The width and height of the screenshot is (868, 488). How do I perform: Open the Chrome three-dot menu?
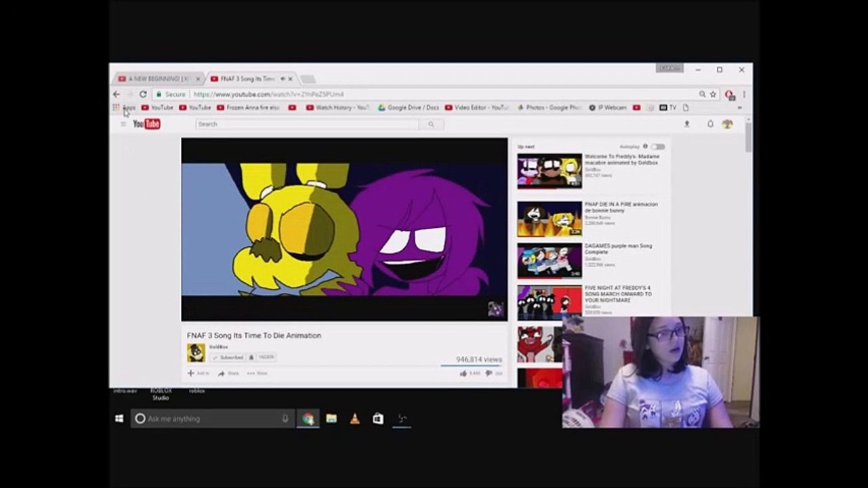point(744,94)
